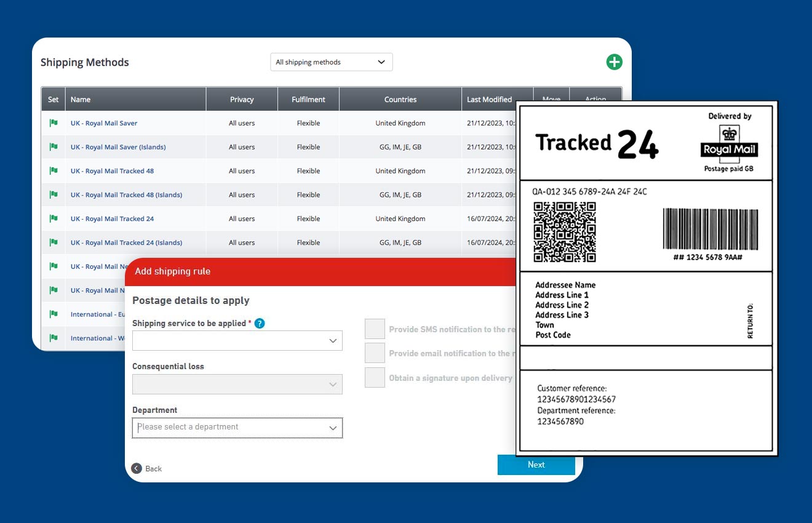Click the flag icon beside UK - Royal Mail Saver
Viewport: 812px width, 523px height.
pos(54,122)
